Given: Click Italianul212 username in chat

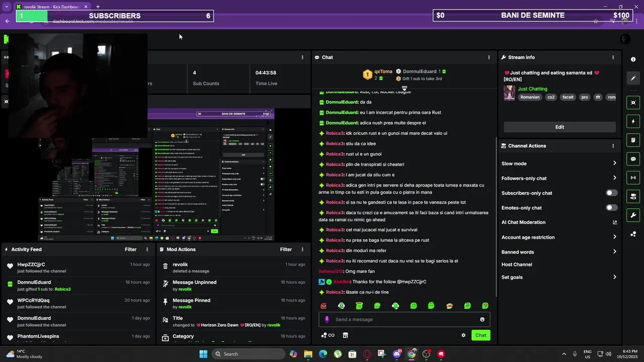Looking at the screenshot, I should point(331,271).
